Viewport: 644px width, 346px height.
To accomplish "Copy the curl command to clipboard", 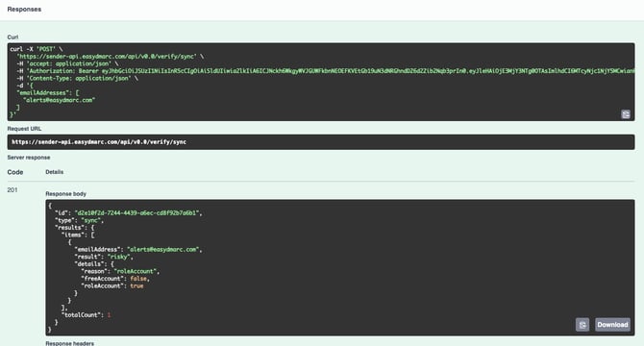I will tap(626, 114).
